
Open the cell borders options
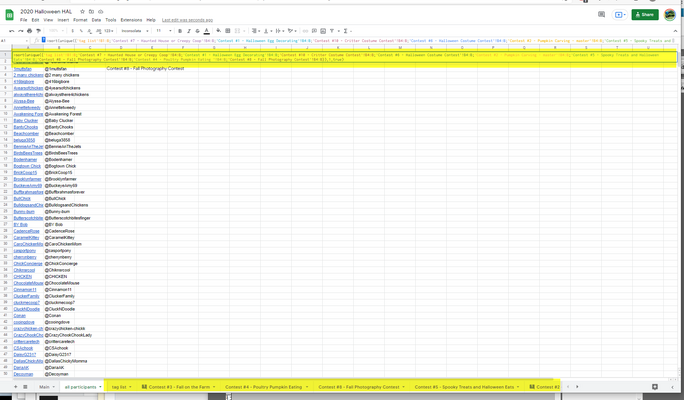click(228, 31)
